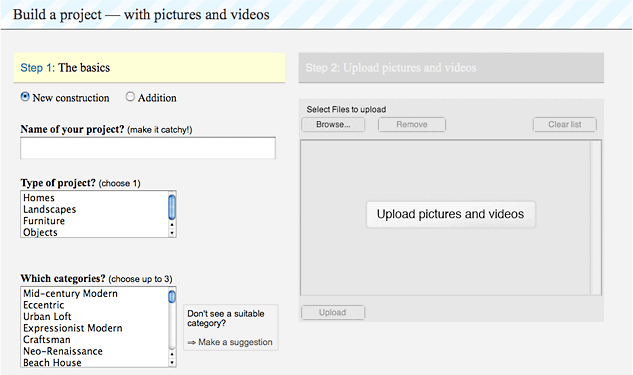This screenshot has height=375, width=633.
Task: Select the Addition radio button
Action: click(x=130, y=97)
